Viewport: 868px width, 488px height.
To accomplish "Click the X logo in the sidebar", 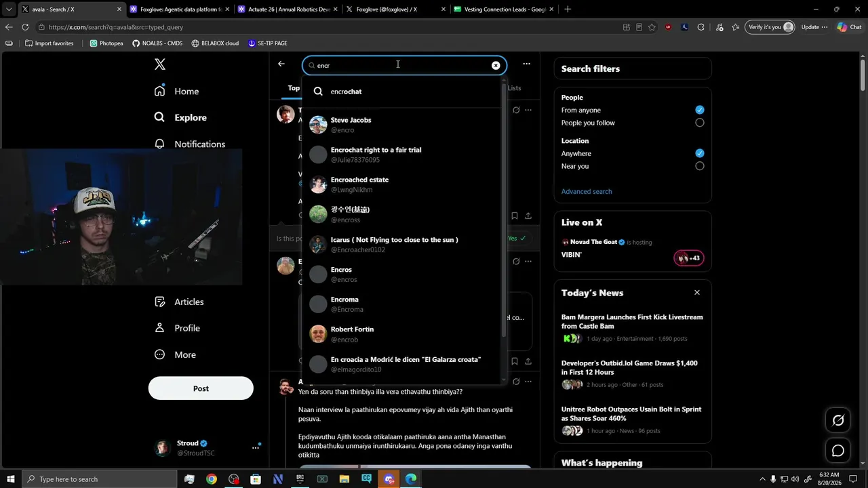I will [x=160, y=64].
